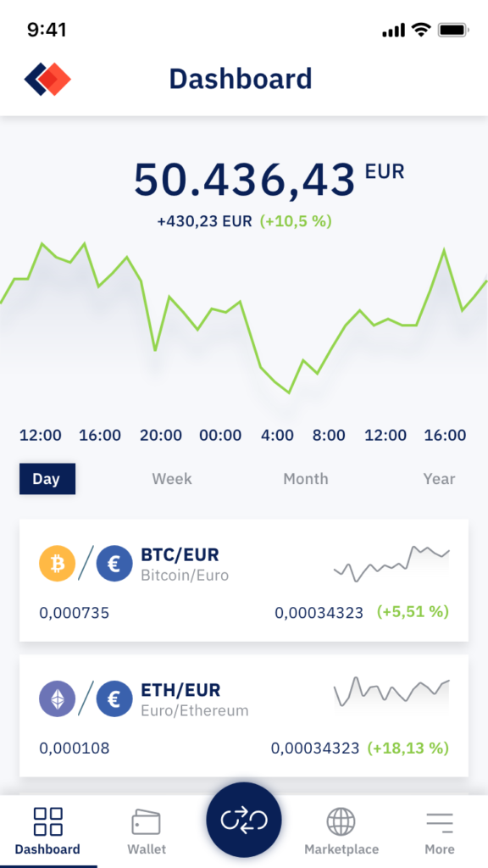Switch chart to Week range
488x868 pixels.
[172, 479]
